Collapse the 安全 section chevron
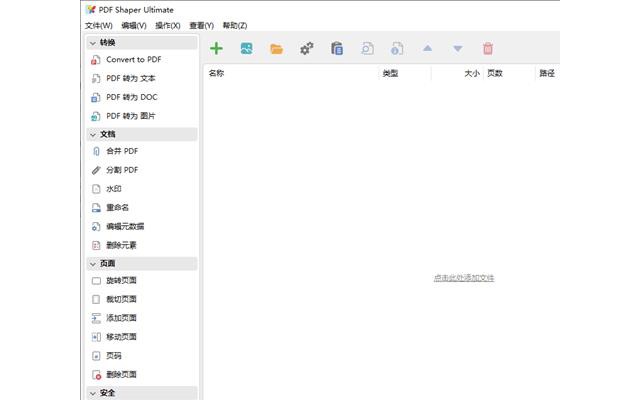The image size is (640, 400). tap(93, 393)
